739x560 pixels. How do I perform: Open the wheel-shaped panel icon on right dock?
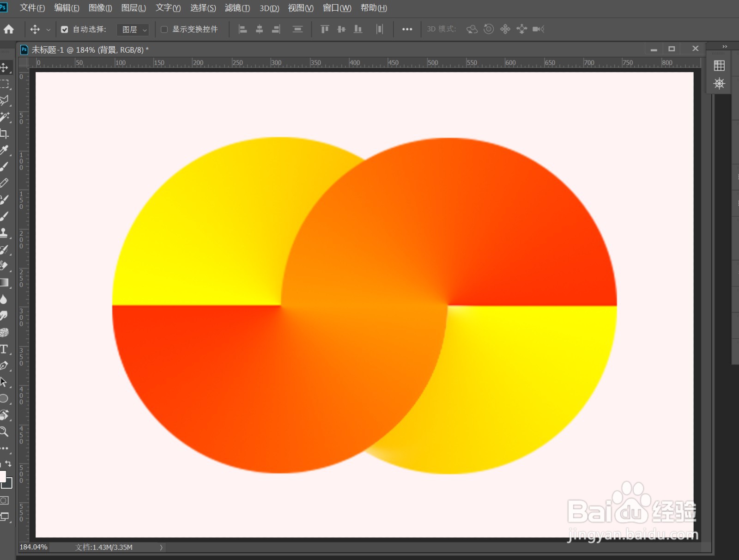click(719, 84)
